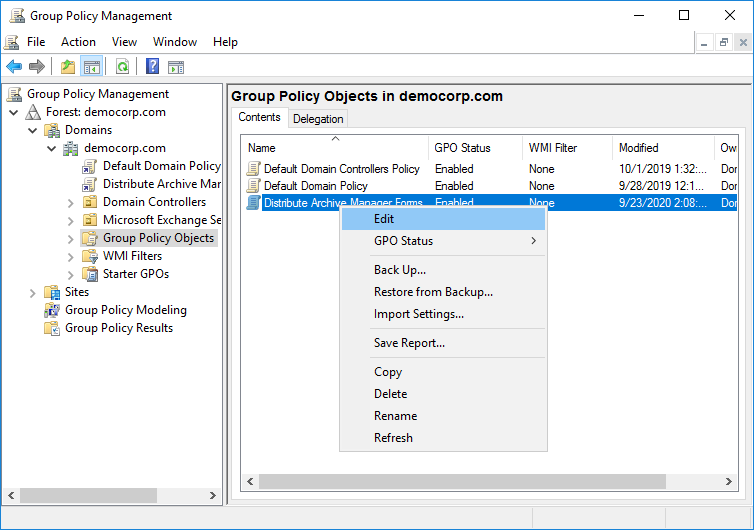The height and width of the screenshot is (530, 754).
Task: Select Starter GPOs in the tree
Action: point(135,274)
